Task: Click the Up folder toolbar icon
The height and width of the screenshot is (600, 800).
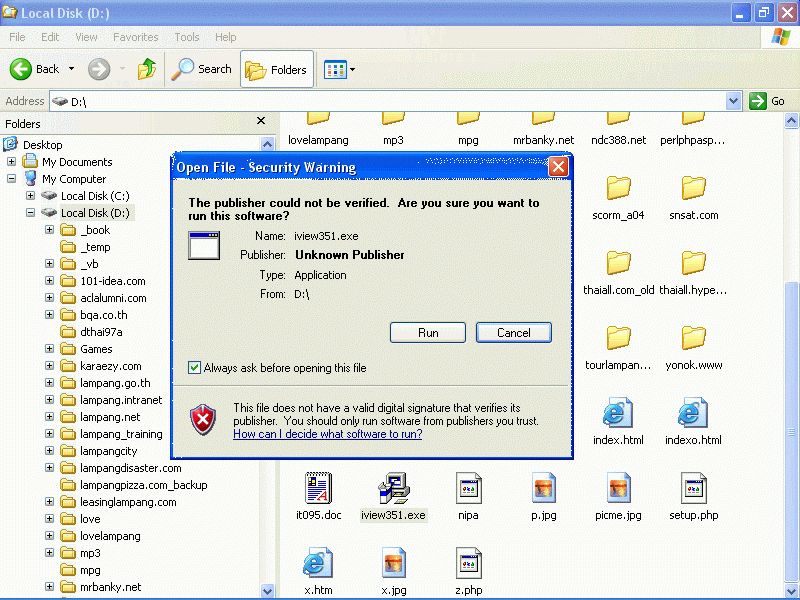Action: click(147, 69)
